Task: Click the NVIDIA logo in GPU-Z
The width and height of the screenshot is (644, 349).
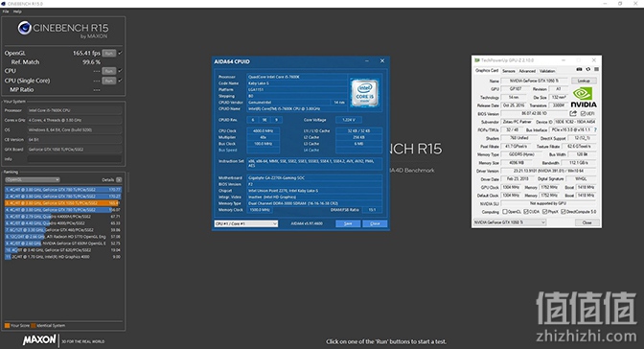Action: pos(584,98)
